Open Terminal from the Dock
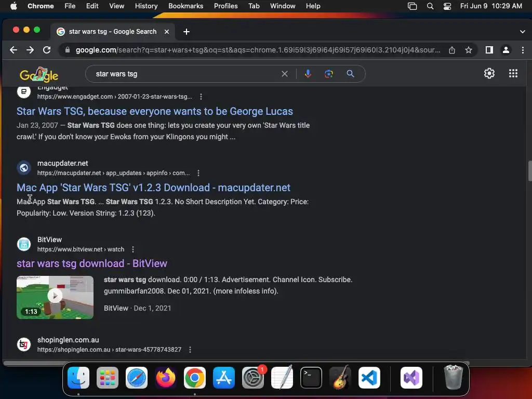The height and width of the screenshot is (399, 532). tap(311, 378)
